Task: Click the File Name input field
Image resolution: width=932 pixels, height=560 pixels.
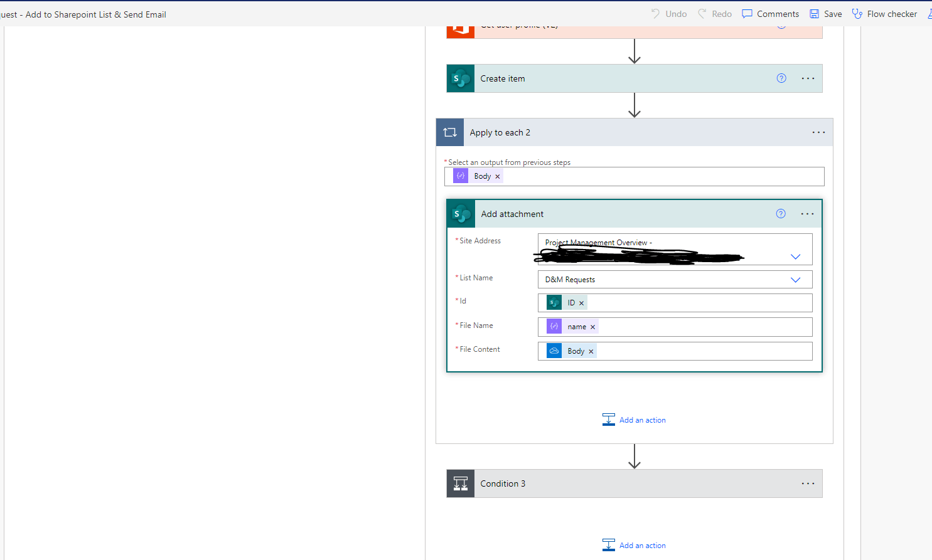Action: tap(675, 327)
